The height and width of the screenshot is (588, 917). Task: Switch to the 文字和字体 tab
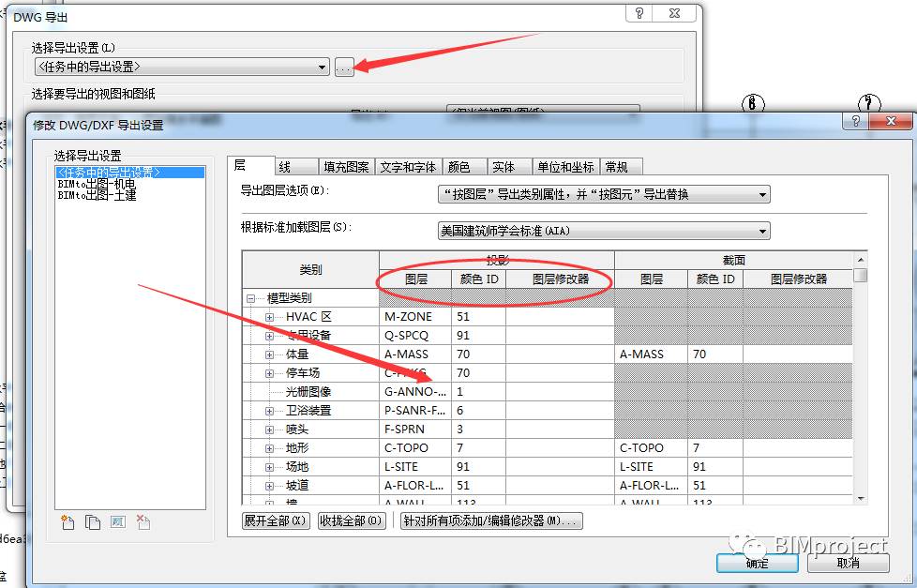coord(408,167)
